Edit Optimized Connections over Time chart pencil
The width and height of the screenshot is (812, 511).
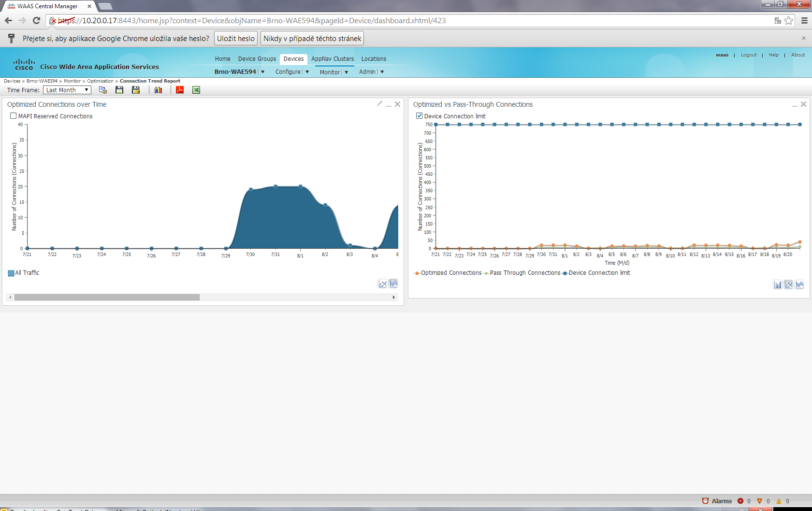379,104
